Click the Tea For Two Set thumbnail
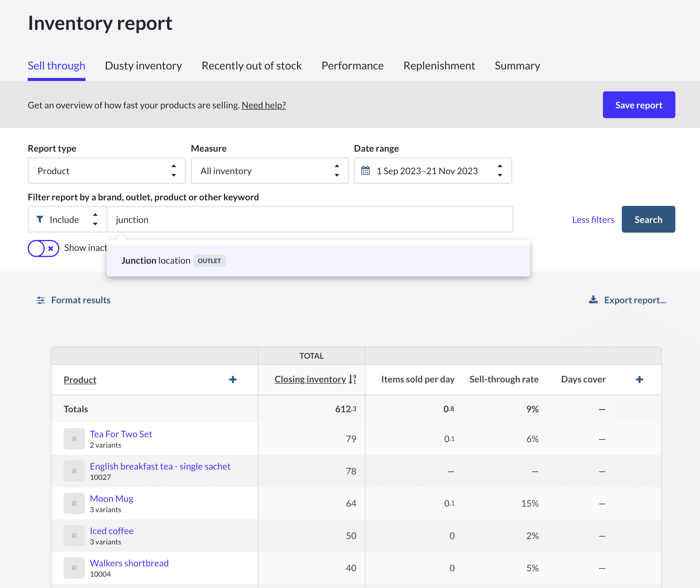Viewport: 700px width, 588px height. click(x=74, y=438)
